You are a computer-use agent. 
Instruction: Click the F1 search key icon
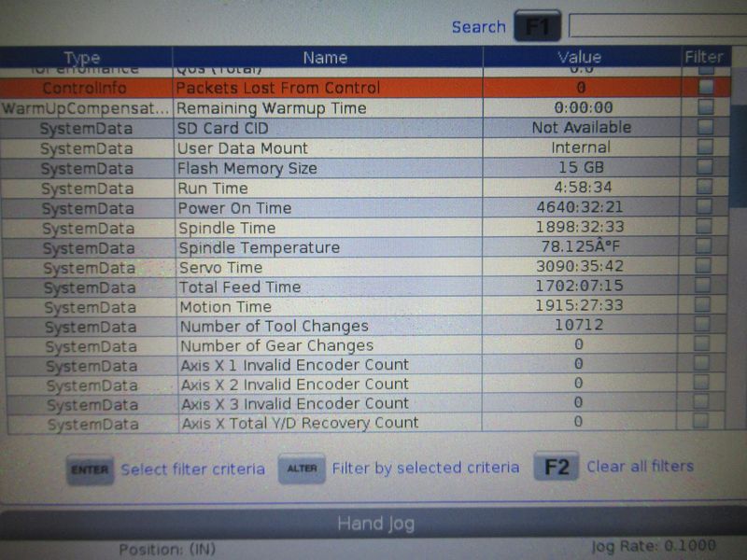point(537,26)
